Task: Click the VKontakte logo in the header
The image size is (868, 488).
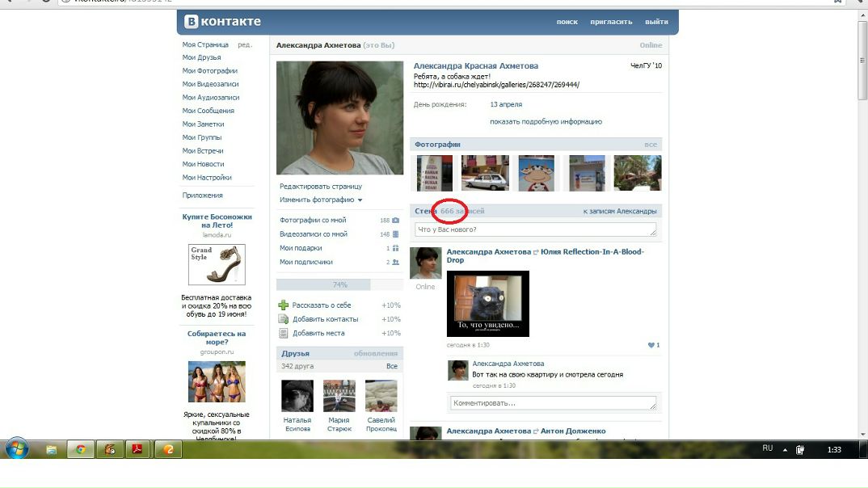Action: (x=222, y=22)
